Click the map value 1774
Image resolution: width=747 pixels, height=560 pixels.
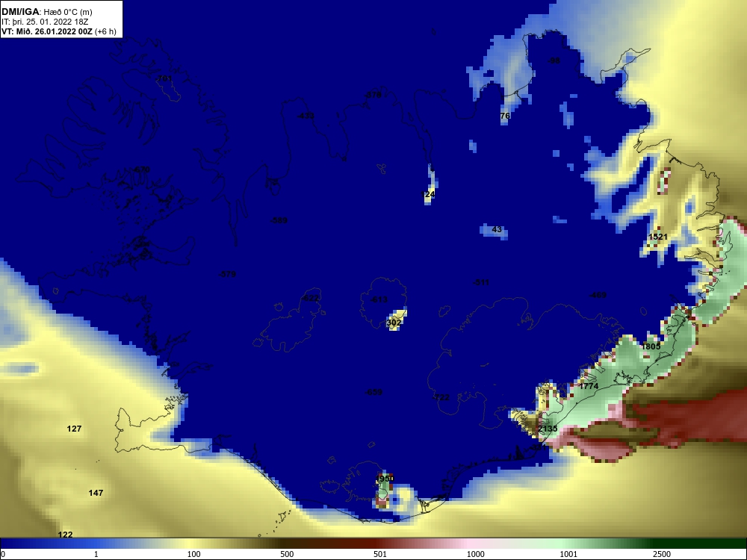click(x=589, y=386)
